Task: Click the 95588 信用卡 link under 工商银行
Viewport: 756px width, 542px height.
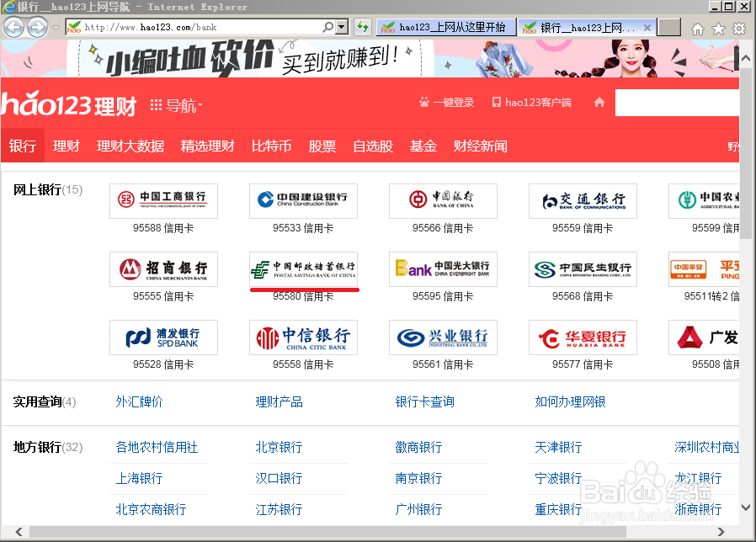Action: (163, 228)
